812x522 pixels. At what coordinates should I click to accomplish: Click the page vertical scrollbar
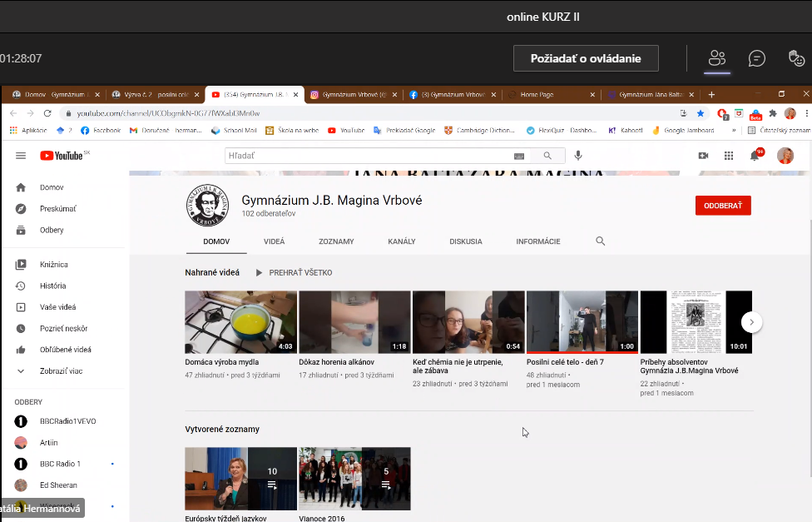tap(810, 348)
